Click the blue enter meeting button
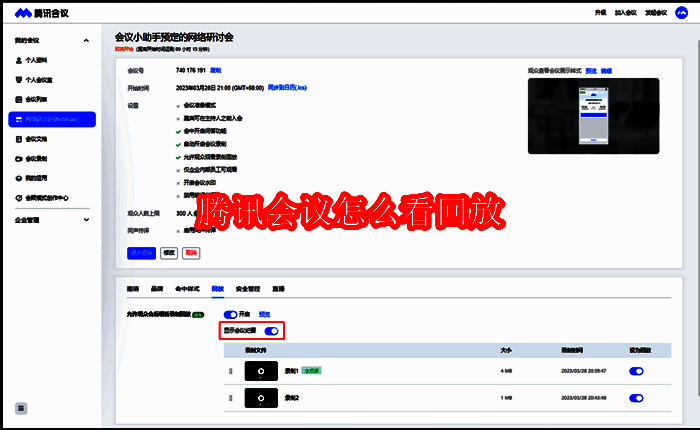 coord(142,253)
